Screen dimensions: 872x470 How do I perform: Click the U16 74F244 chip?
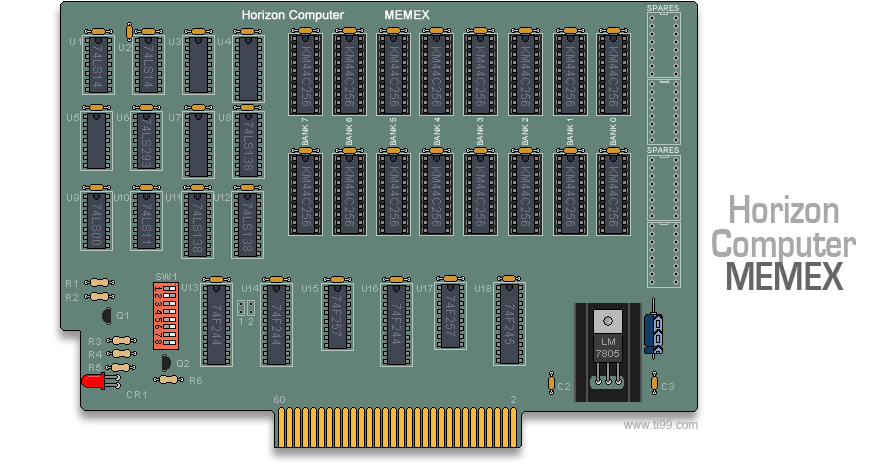tap(396, 324)
